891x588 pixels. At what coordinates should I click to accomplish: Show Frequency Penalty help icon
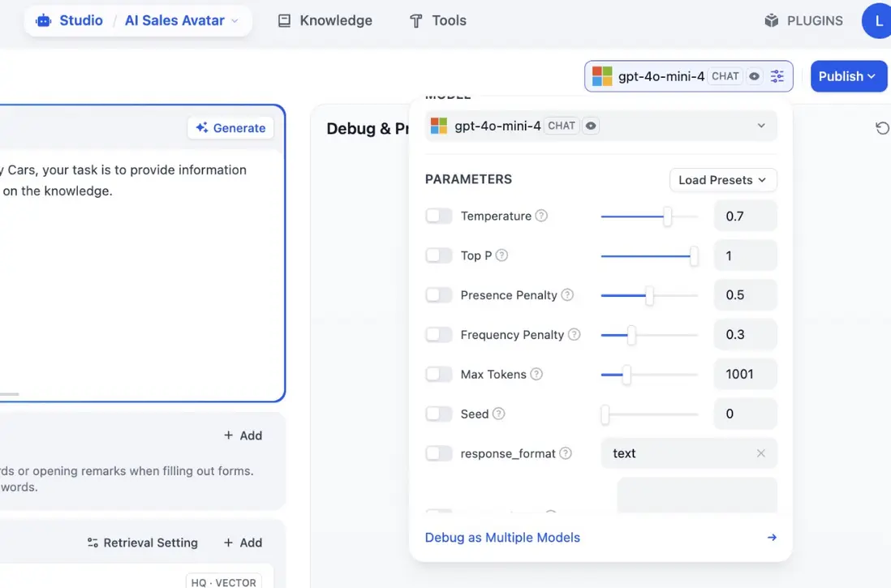click(574, 335)
